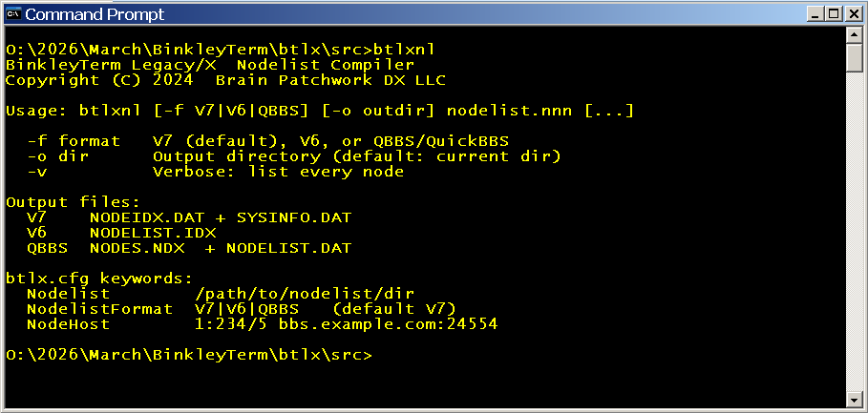Maximize the Command Prompt window
The width and height of the screenshot is (868, 413).
click(832, 14)
